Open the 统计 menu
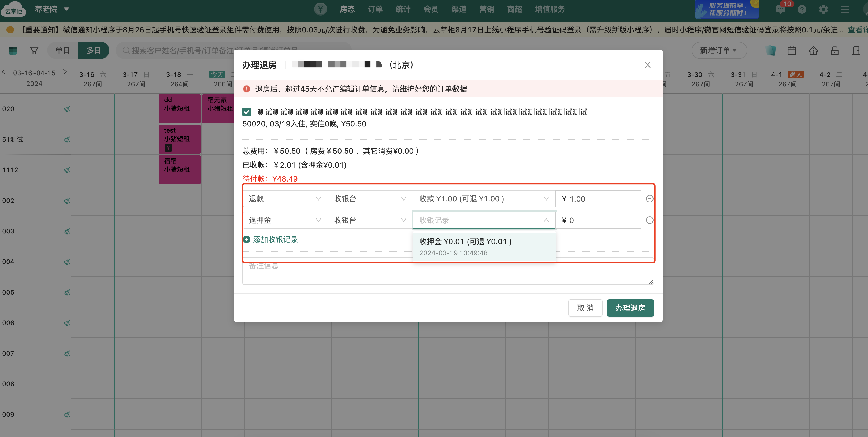 point(403,9)
